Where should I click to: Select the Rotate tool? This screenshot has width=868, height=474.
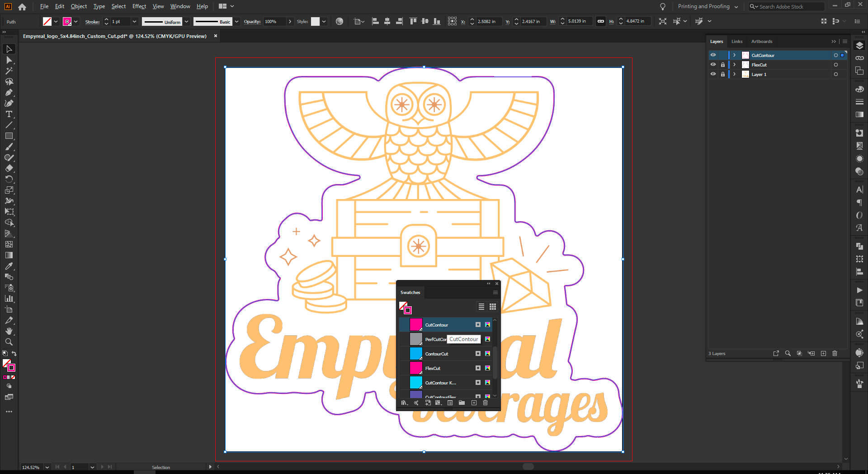(x=9, y=179)
